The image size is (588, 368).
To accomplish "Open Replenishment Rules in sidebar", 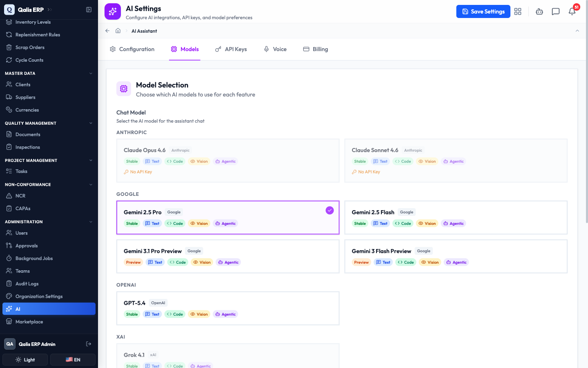I will 49,35.
